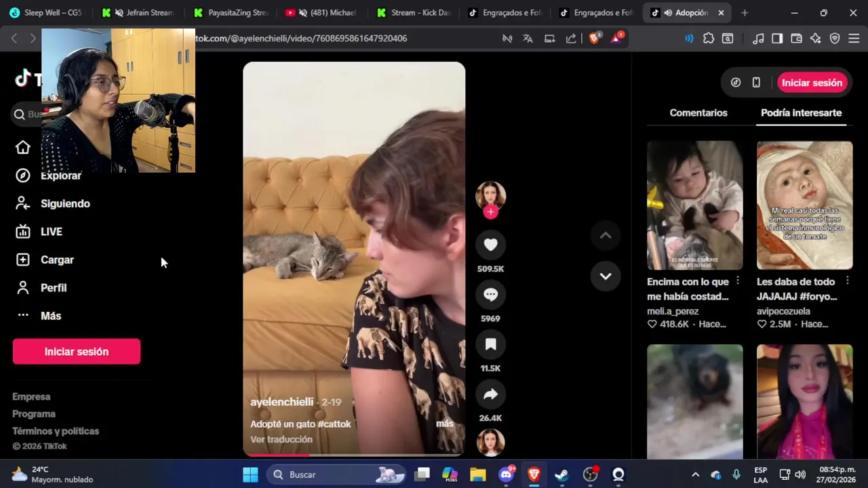Screen dimensions: 868x488
Task: Open ayelenchielli username on the video
Action: (x=282, y=402)
